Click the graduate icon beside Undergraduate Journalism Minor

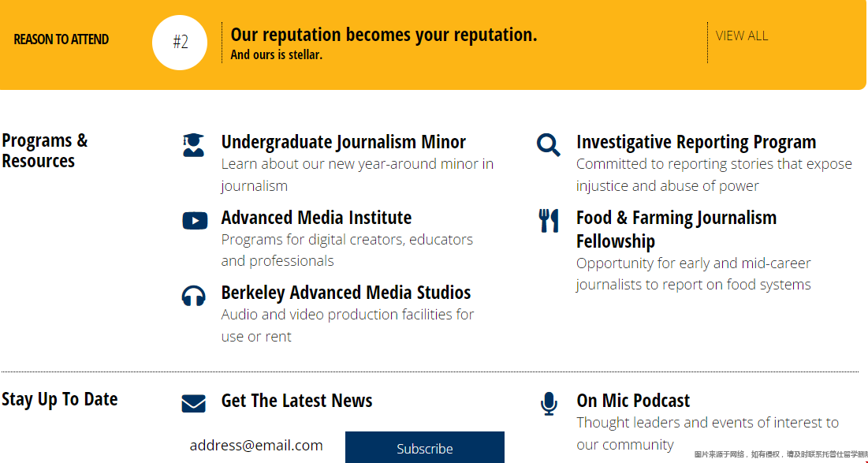[x=194, y=144]
